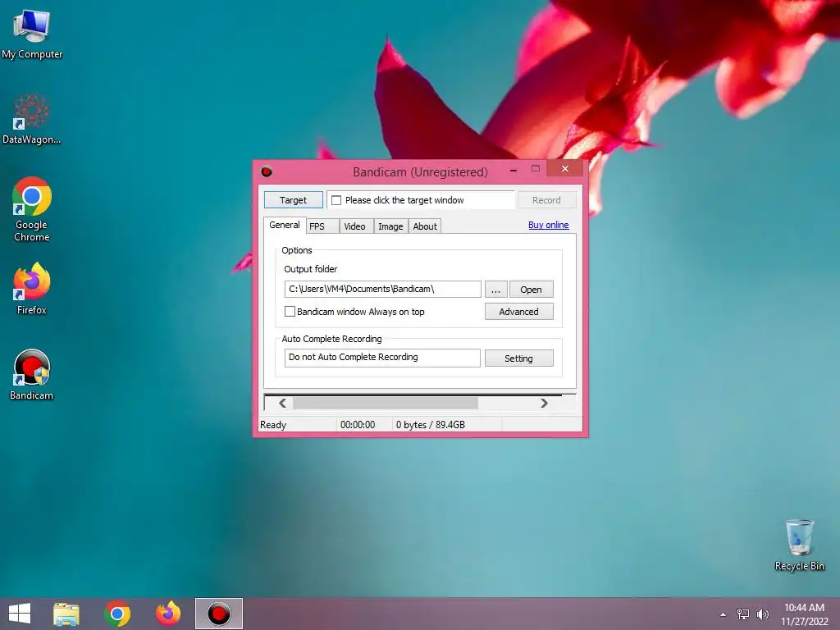Switch to the Video tab
840x630 pixels.
point(356,226)
